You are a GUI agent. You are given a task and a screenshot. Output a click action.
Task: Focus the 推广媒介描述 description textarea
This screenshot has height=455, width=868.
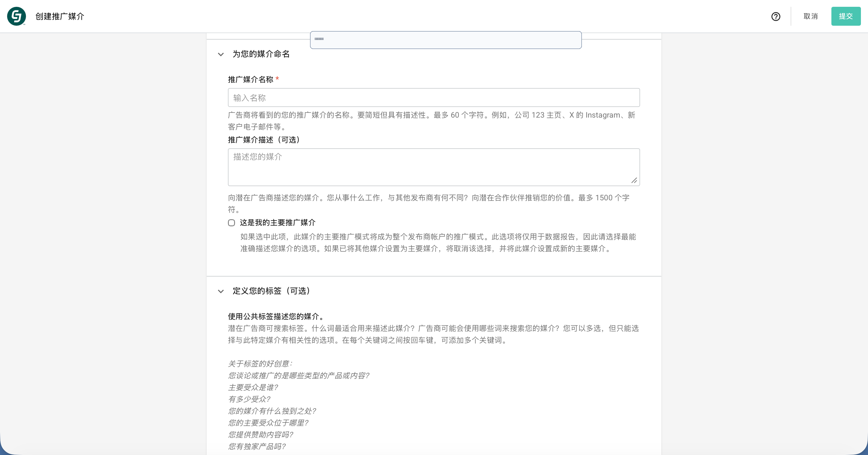tap(434, 167)
